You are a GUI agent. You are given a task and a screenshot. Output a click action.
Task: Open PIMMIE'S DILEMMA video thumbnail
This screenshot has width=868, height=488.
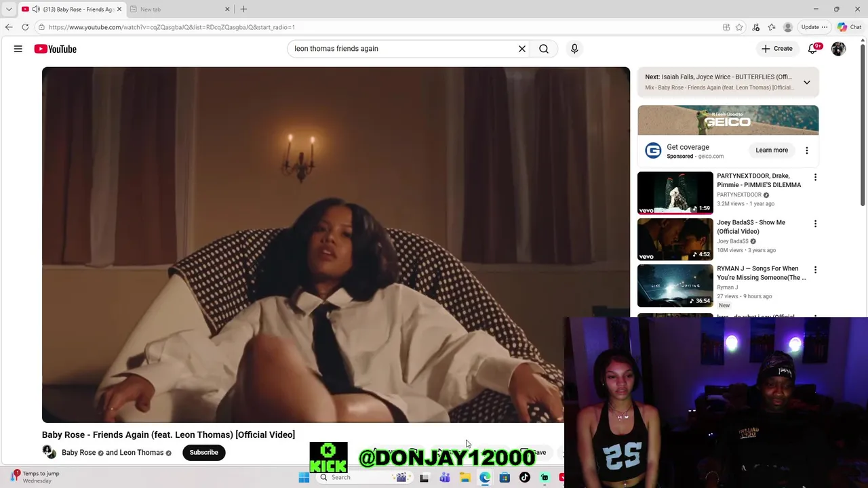675,193
